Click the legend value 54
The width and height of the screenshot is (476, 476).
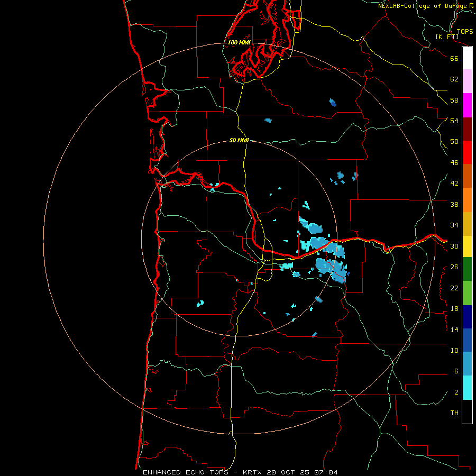pos(454,121)
